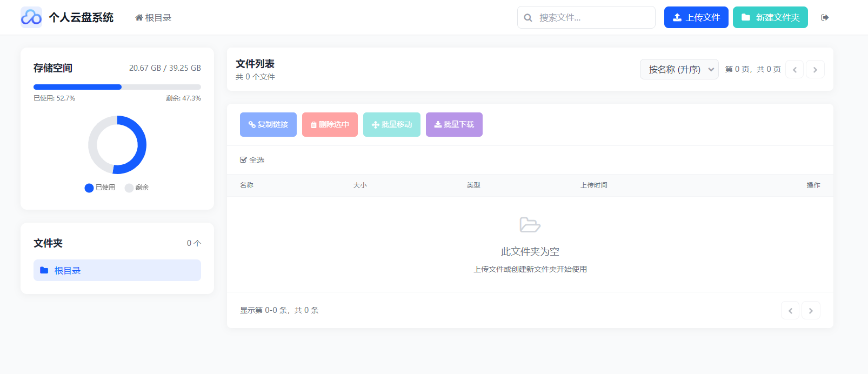
Task: Click bottom pagination next arrow
Action: 811,310
